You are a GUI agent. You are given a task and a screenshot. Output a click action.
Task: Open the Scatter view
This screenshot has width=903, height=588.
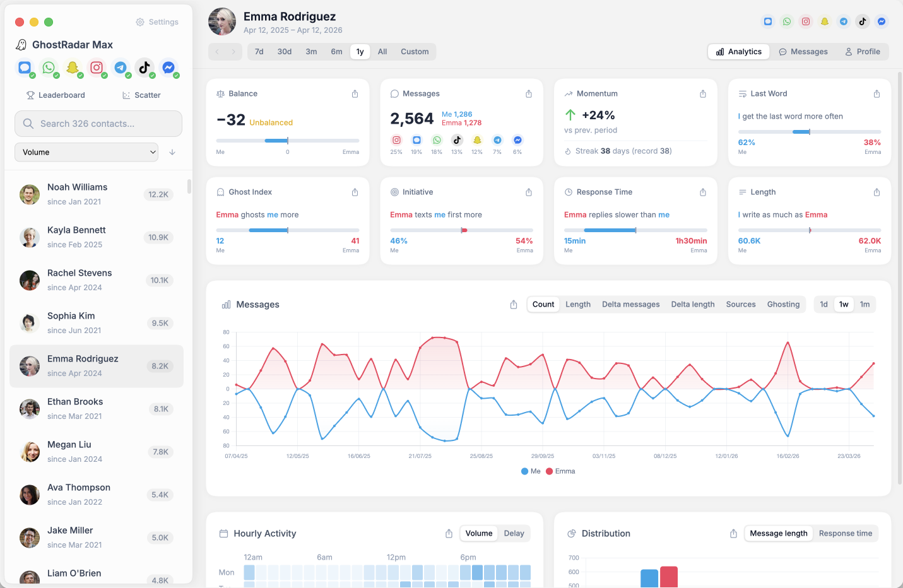pos(141,95)
